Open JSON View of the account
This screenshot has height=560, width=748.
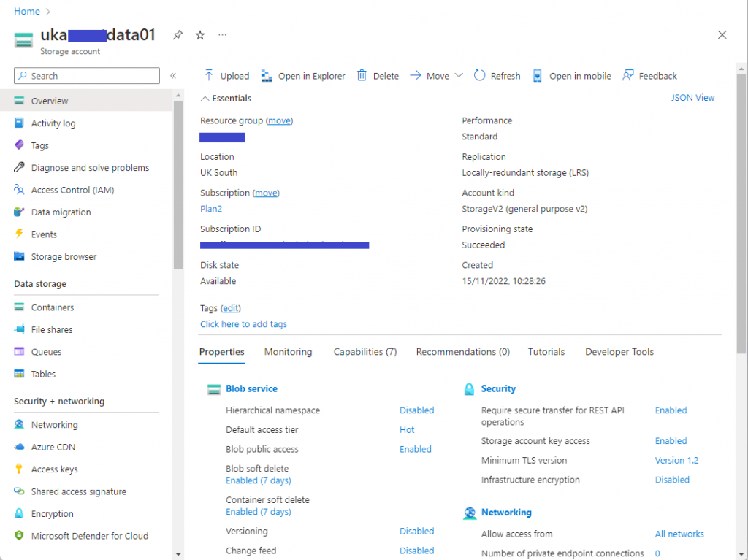692,97
